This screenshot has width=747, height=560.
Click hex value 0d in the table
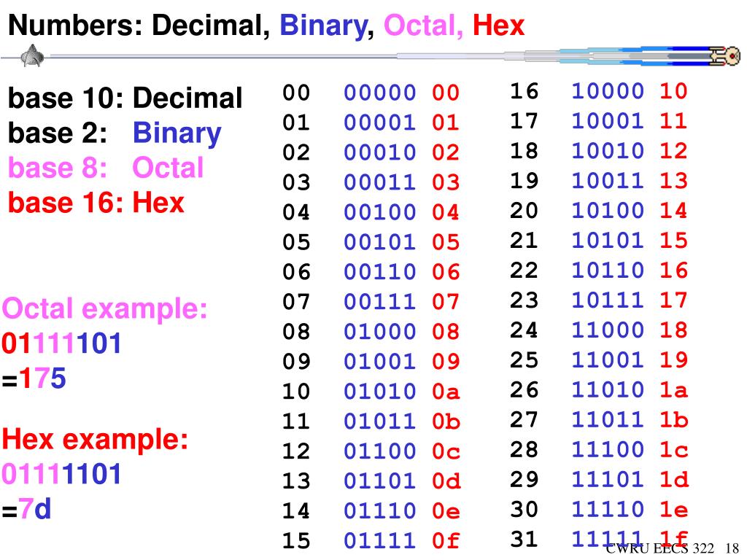tap(446, 481)
